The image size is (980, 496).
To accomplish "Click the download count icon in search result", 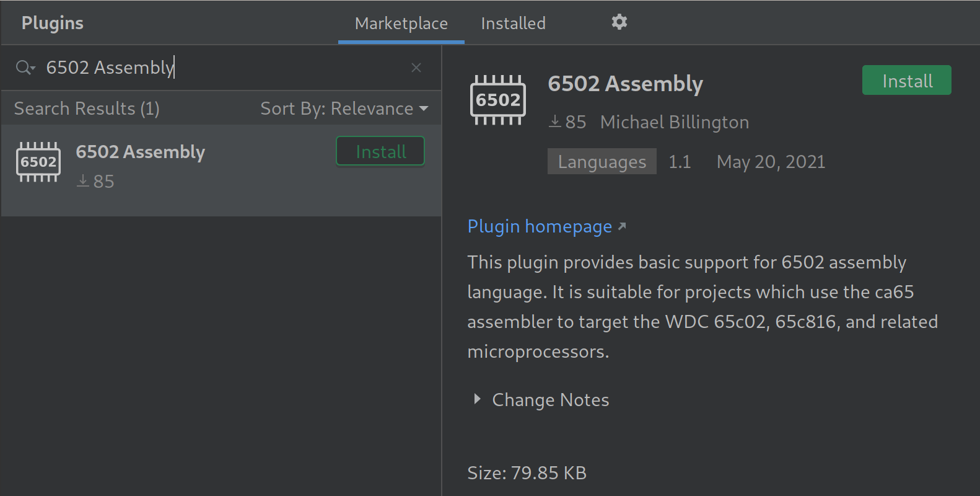I will [83, 181].
